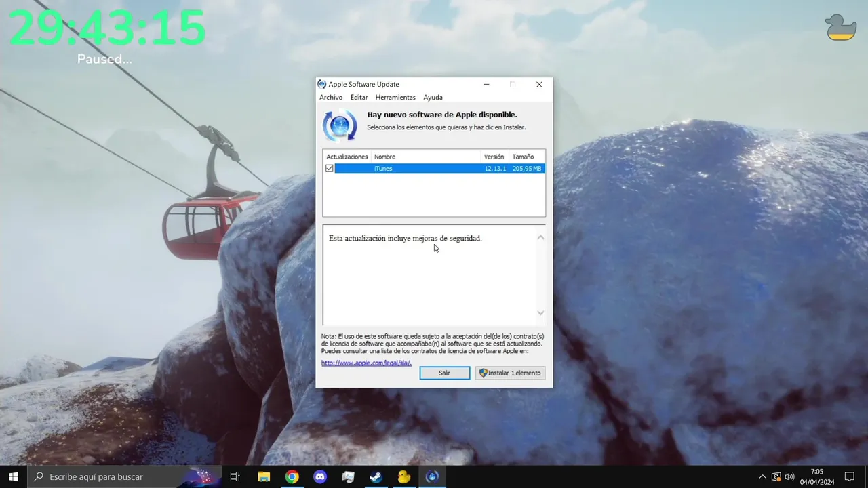Viewport: 868px width, 488px height.
Task: Click the duck logo in top-right corner
Action: [x=841, y=27]
